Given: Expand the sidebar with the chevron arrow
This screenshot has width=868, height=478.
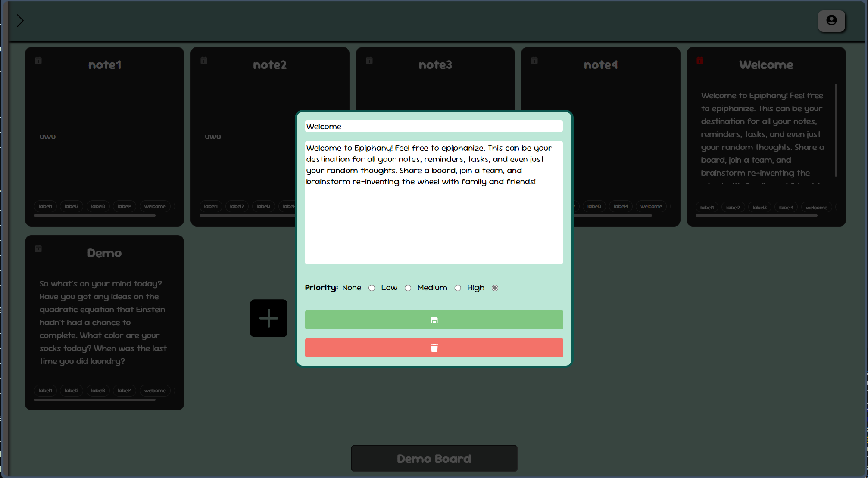Looking at the screenshot, I should pyautogui.click(x=20, y=21).
